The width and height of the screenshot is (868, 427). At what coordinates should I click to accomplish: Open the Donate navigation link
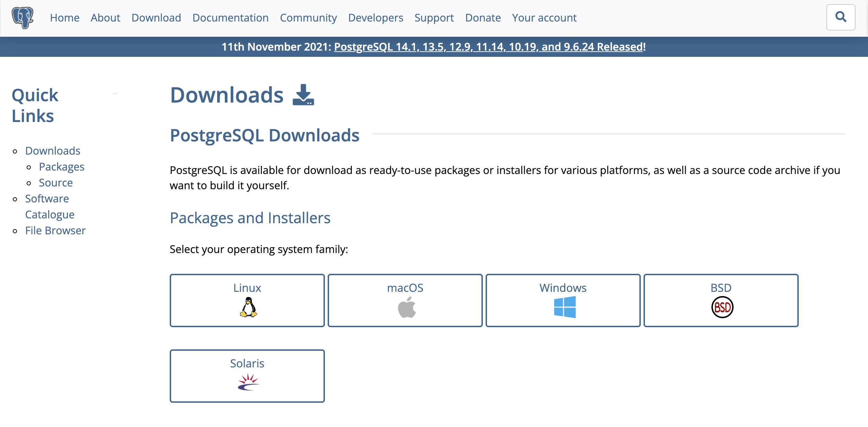(483, 18)
